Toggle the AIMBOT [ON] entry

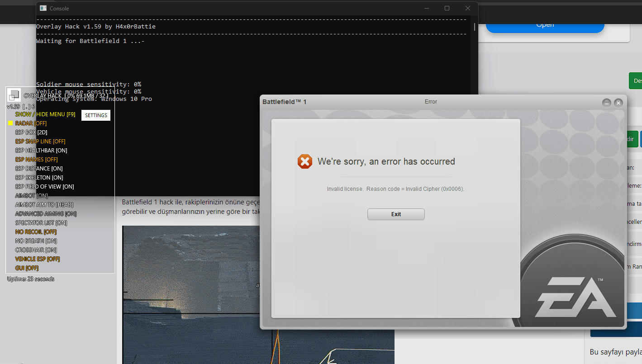32,195
